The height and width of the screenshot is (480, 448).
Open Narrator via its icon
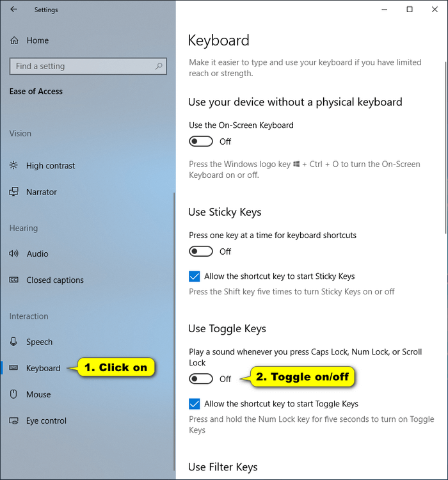pyautogui.click(x=13, y=192)
